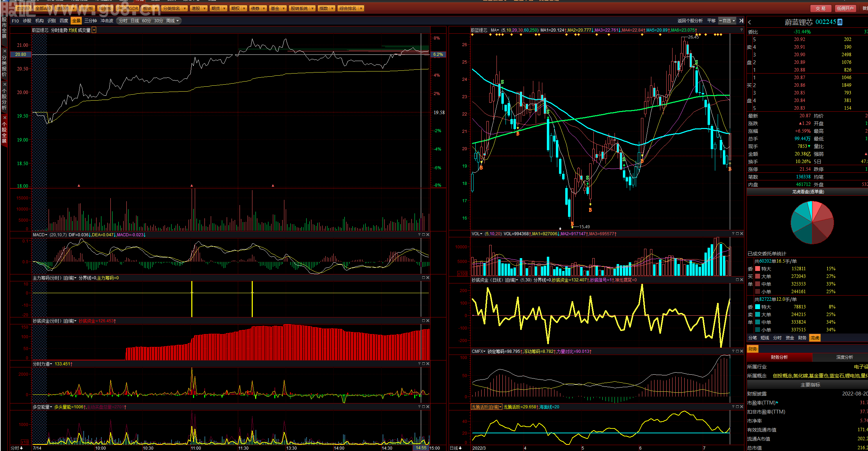868x451 pixels.
Task: Maximize the MACD indicator panel
Action: [x=424, y=235]
